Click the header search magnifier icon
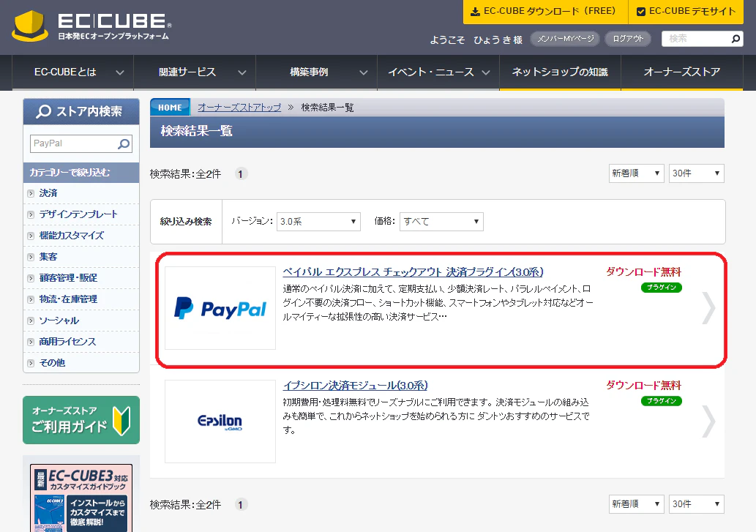Screen dimensions: 756x532 tap(736, 39)
